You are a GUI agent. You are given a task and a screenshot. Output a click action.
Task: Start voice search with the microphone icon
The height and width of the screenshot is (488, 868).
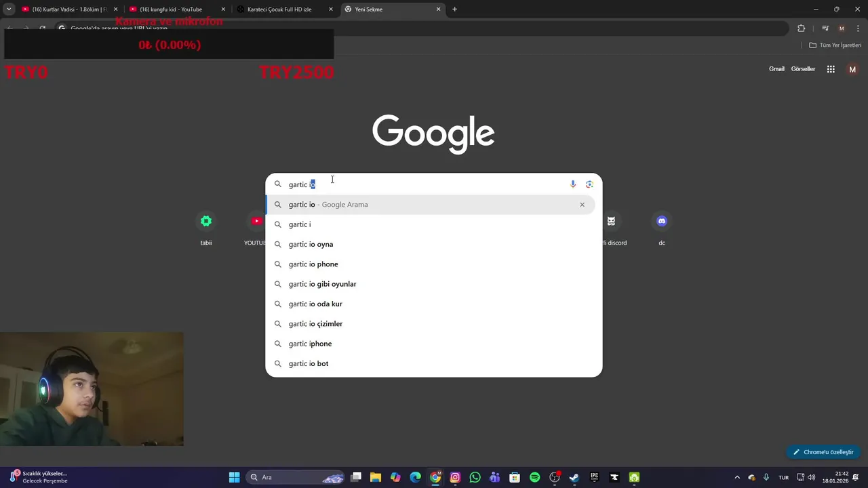pyautogui.click(x=573, y=184)
